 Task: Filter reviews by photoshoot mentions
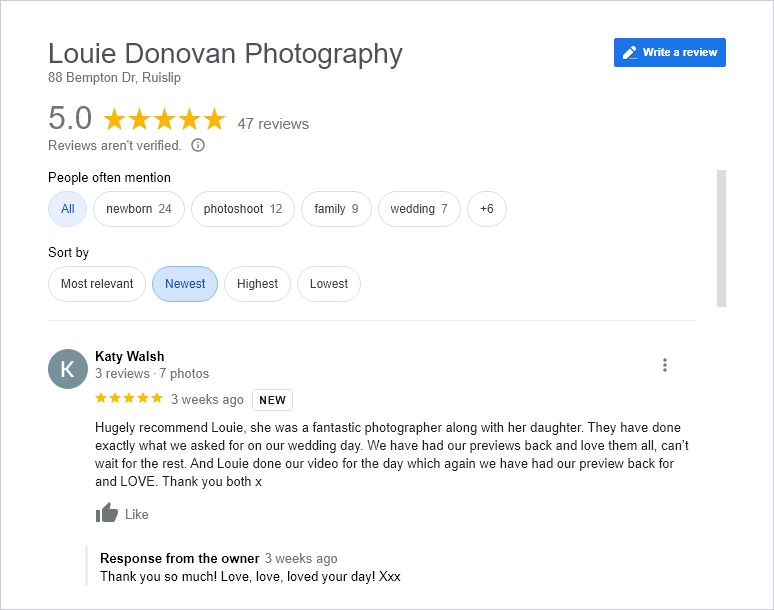(x=243, y=209)
